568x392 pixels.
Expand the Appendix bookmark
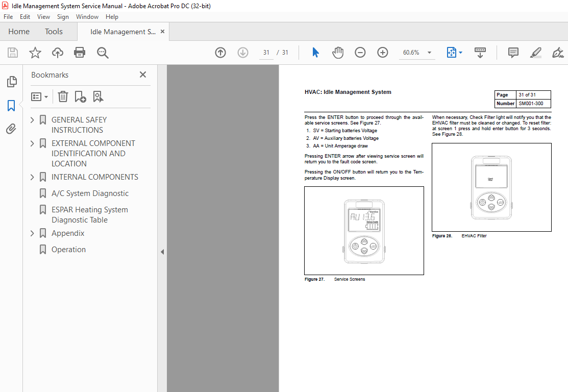[32, 233]
